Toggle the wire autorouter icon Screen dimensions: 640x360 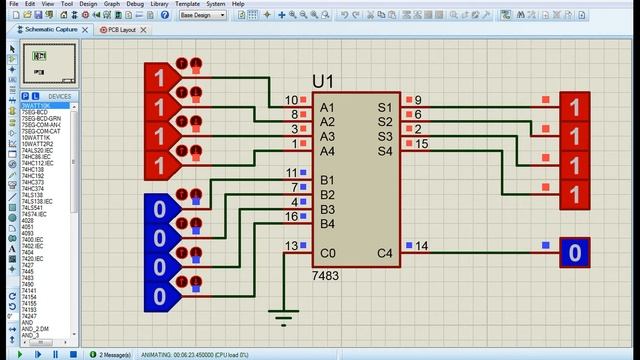(506, 15)
